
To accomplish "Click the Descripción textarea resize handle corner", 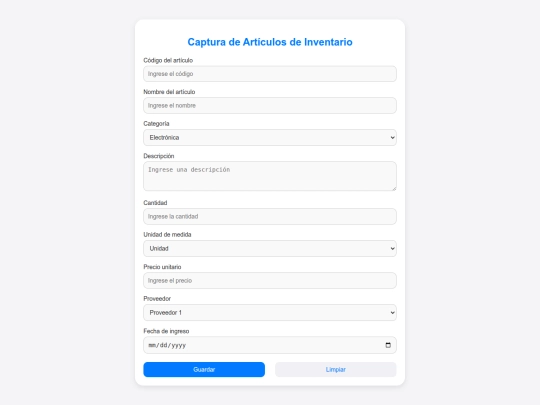I will pos(394,188).
